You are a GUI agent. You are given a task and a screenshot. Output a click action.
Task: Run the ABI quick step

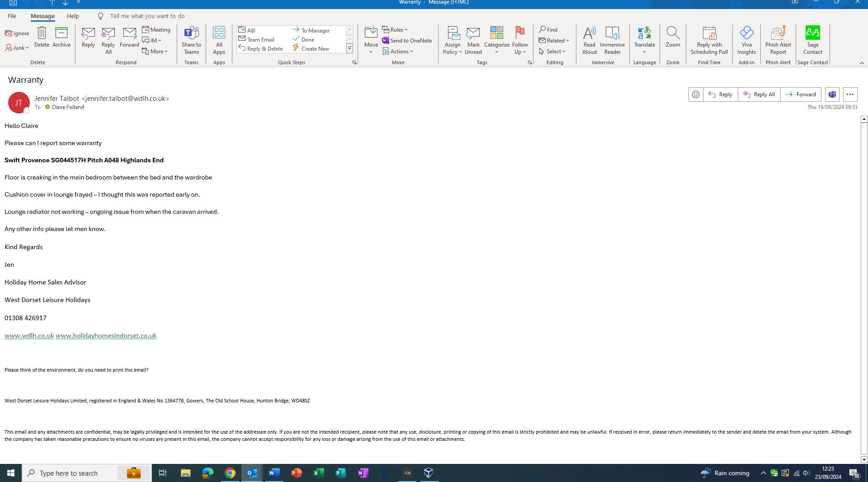[x=247, y=30]
